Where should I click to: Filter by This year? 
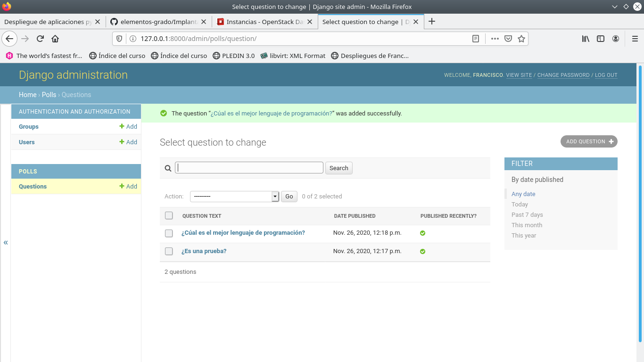[524, 236]
